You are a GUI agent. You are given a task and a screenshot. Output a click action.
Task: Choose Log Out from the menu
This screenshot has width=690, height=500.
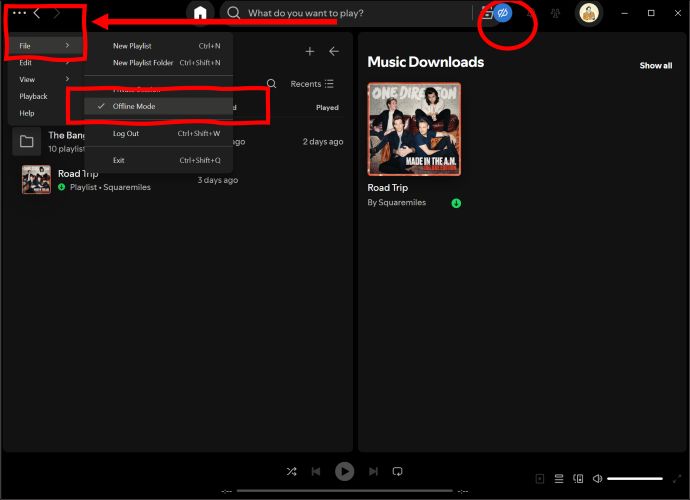coord(126,133)
